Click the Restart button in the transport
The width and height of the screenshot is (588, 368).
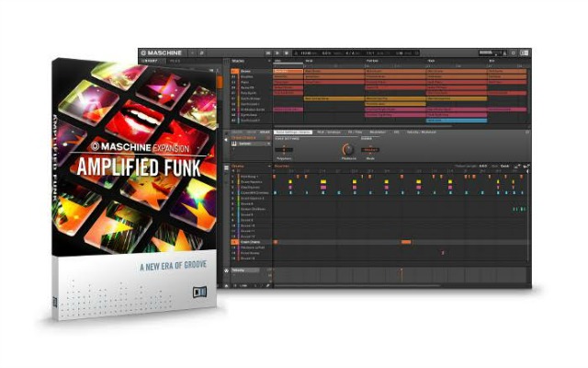point(268,53)
